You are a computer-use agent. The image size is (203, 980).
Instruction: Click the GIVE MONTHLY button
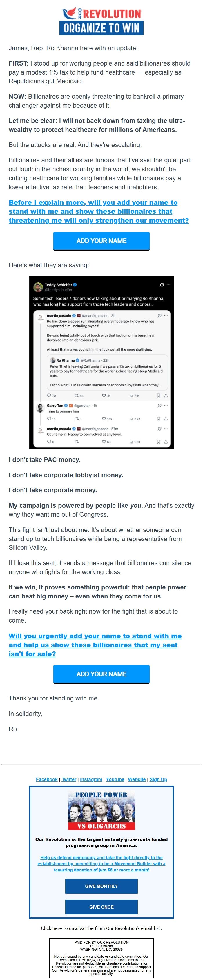click(x=101, y=886)
